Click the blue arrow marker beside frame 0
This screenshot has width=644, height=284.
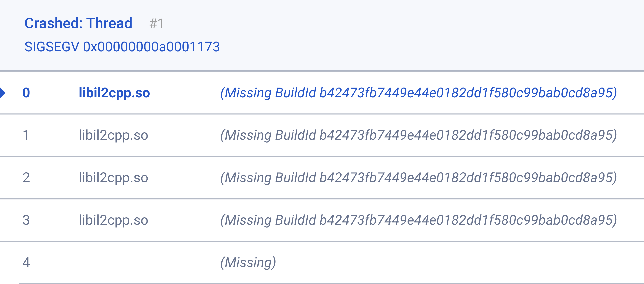point(3,93)
